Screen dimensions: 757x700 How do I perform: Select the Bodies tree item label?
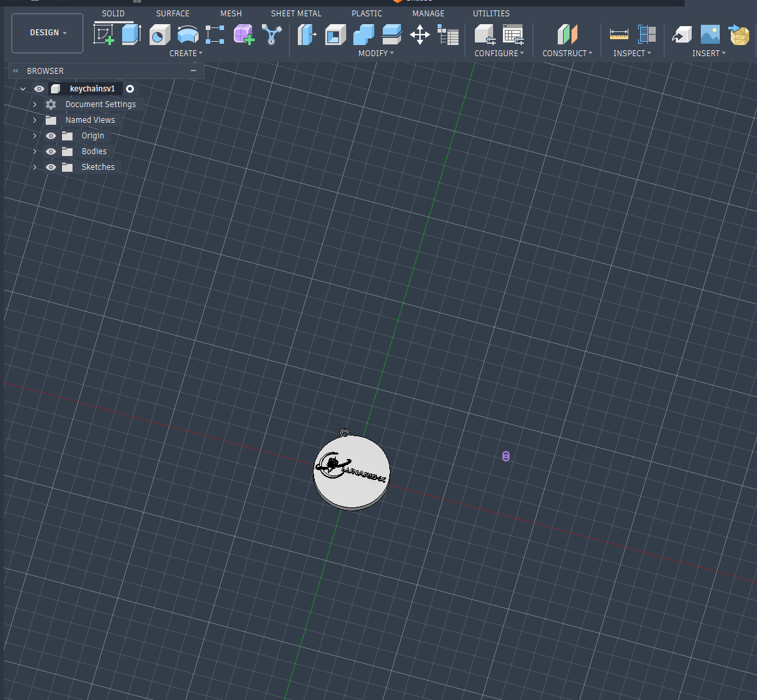coord(94,151)
